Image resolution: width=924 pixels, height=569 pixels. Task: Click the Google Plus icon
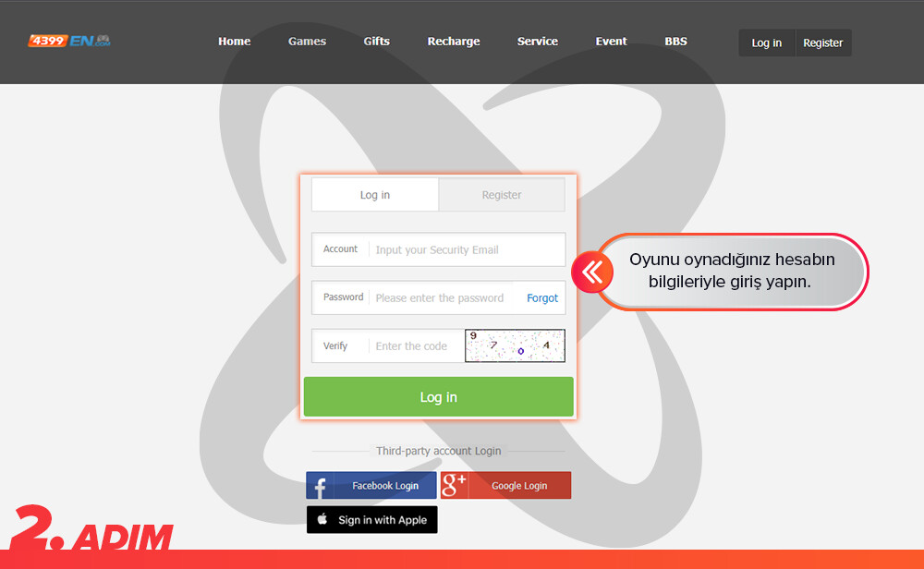click(454, 486)
